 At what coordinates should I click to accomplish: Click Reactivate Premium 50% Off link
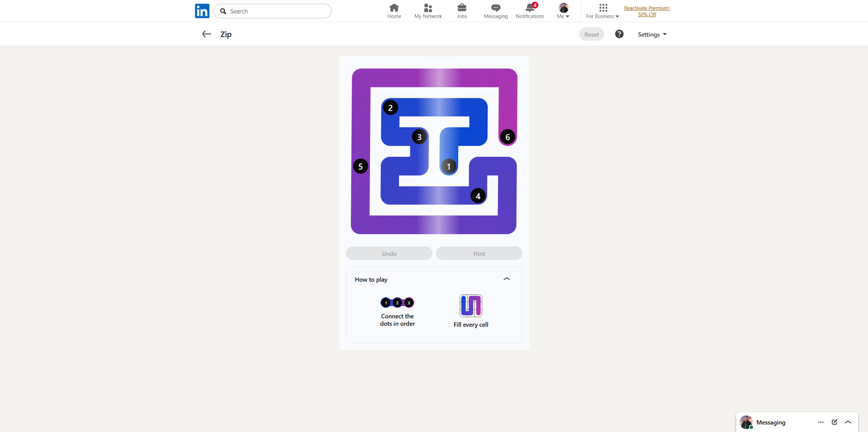[x=647, y=11]
